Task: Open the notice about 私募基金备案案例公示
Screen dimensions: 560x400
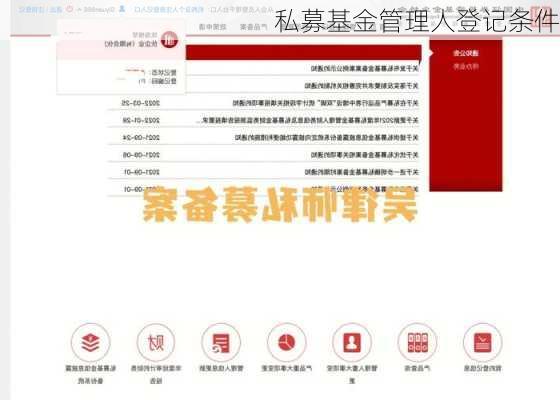Action: click(x=364, y=68)
